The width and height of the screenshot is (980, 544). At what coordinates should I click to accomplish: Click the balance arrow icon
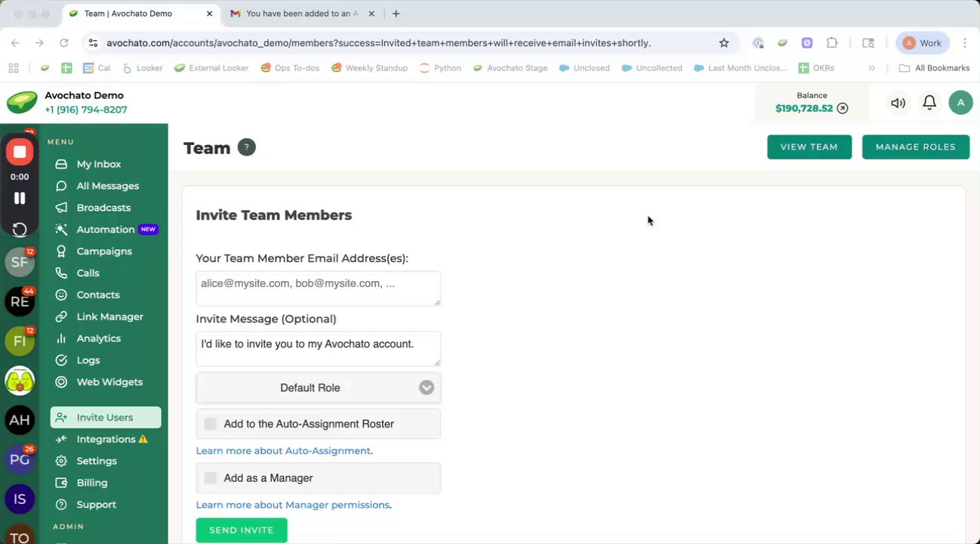[843, 108]
